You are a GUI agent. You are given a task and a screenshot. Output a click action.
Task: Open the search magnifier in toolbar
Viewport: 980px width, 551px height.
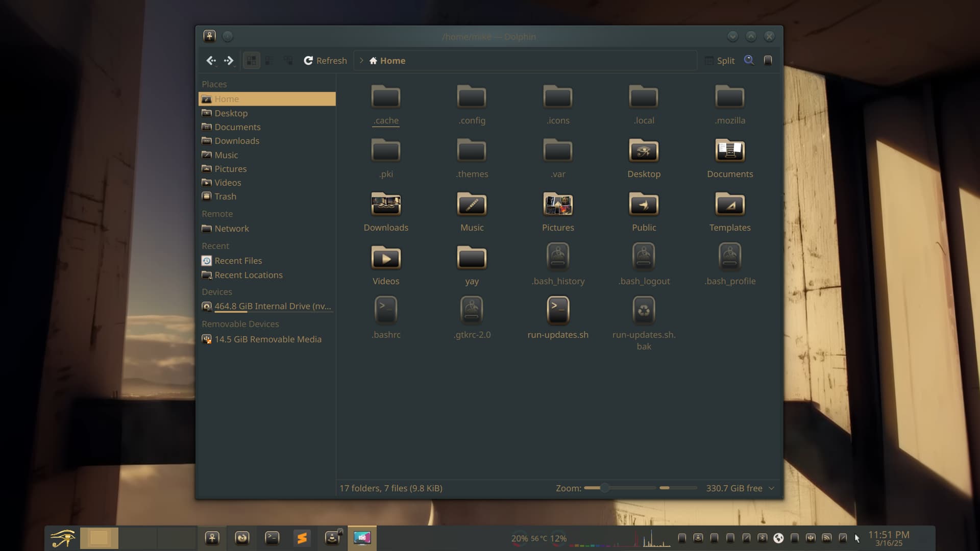[749, 60]
